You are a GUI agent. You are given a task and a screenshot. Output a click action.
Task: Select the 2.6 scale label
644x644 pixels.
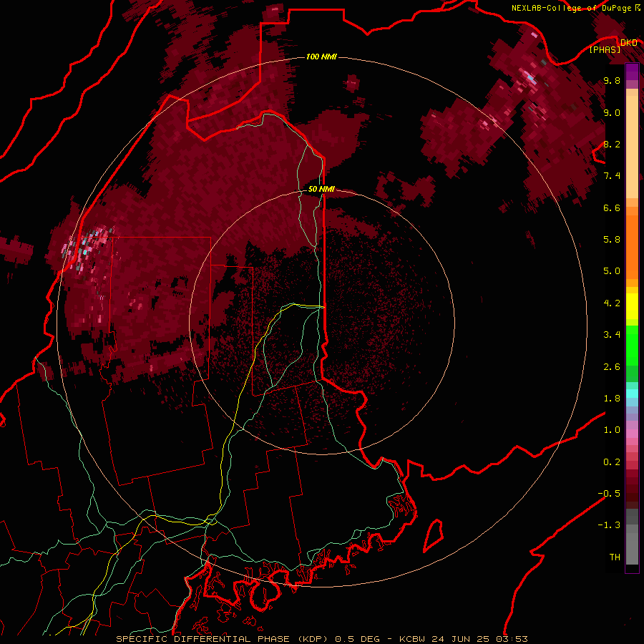click(612, 367)
